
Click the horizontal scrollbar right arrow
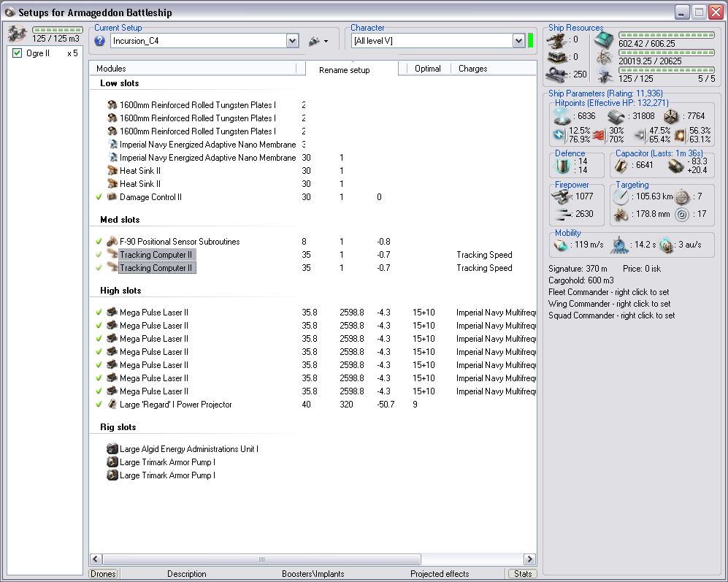click(x=529, y=559)
